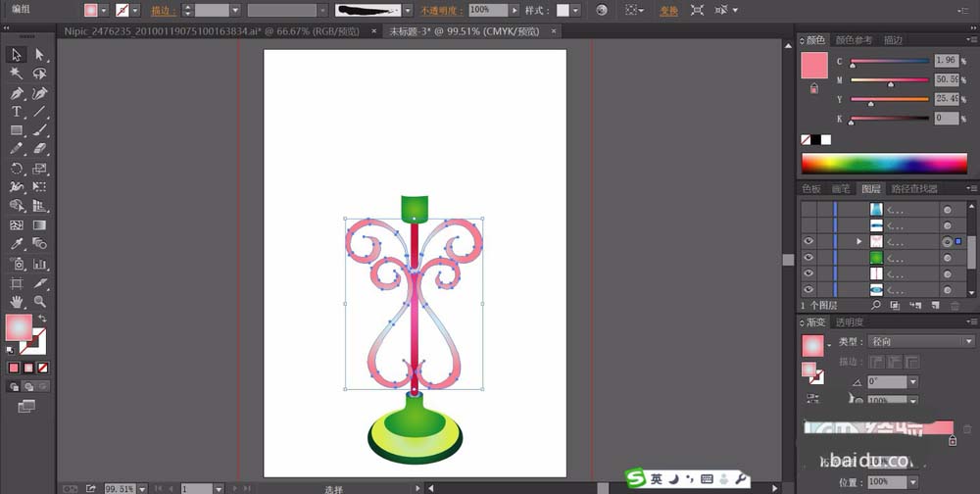Switch to 透明度 panel tab
Image resolution: width=980 pixels, height=494 pixels.
(x=850, y=322)
